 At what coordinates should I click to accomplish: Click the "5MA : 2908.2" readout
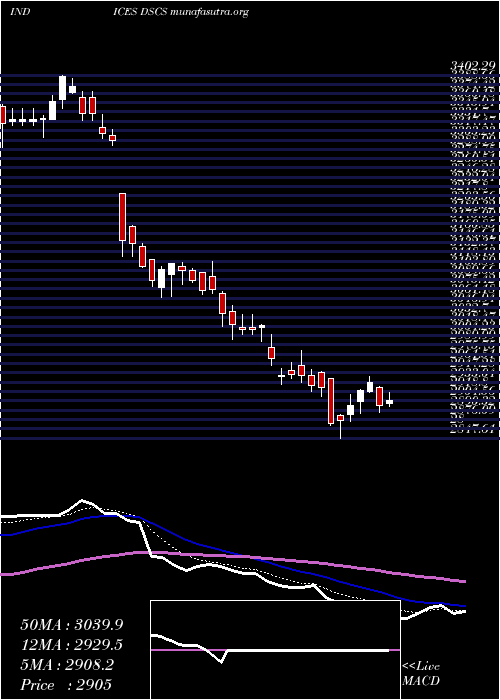click(x=67, y=665)
